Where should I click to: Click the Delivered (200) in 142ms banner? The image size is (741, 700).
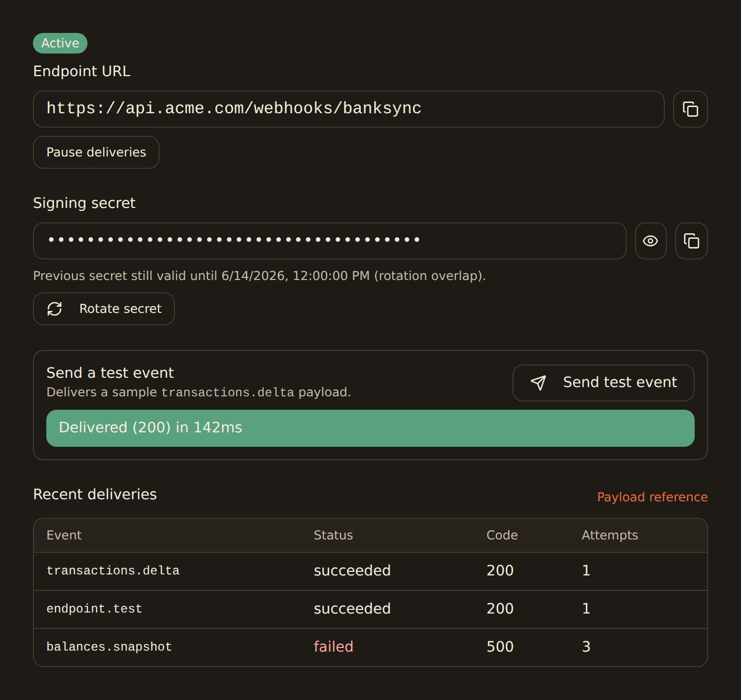370,428
